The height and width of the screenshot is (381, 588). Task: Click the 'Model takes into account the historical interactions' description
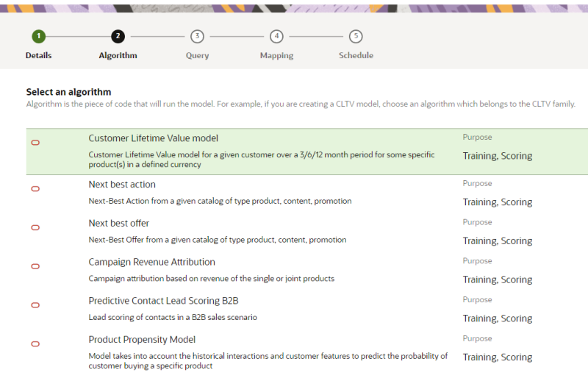(268, 360)
